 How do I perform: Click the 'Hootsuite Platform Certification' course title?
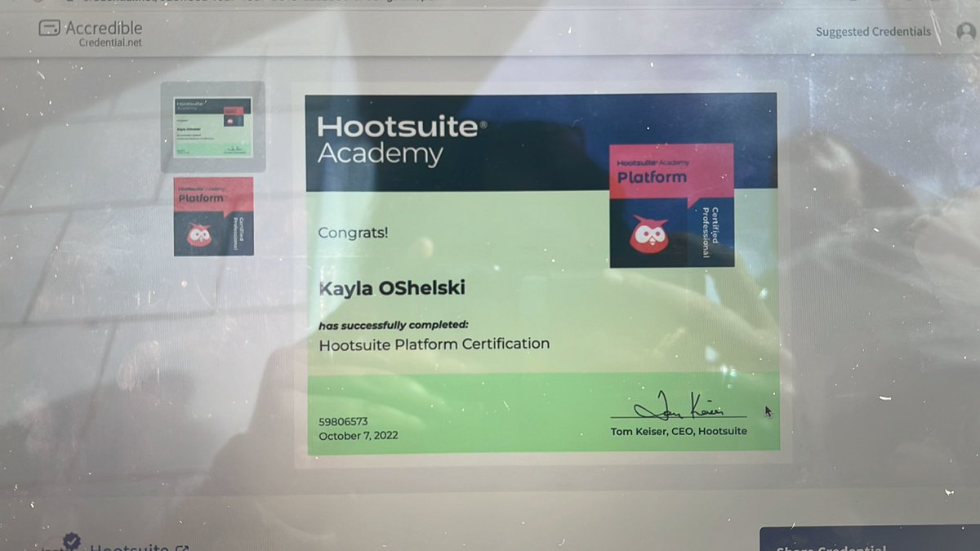coord(434,344)
